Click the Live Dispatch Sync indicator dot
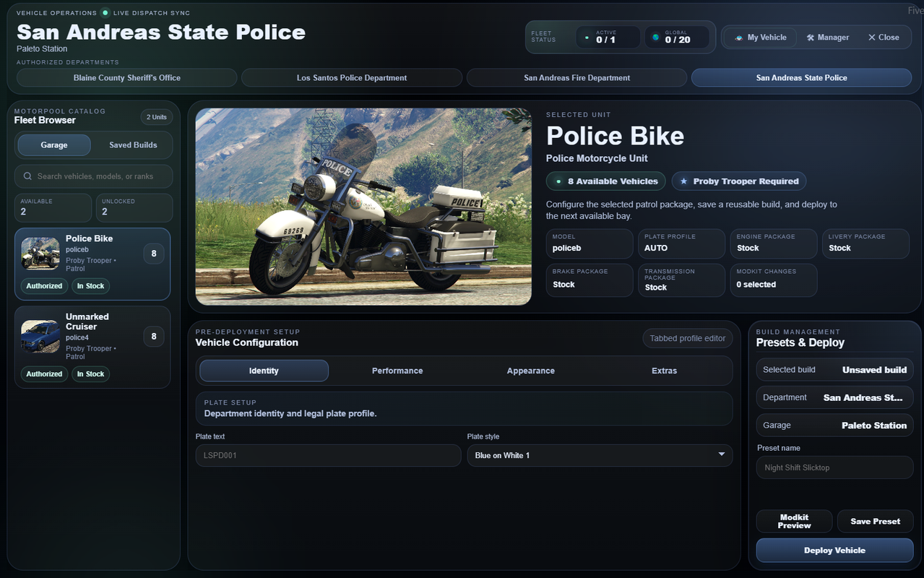924x578 pixels. [105, 13]
